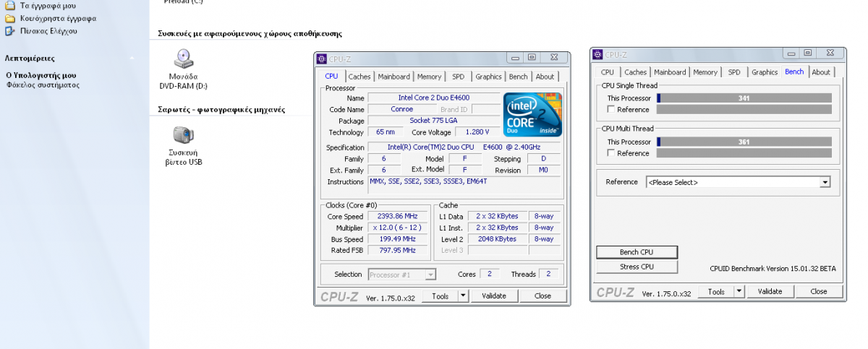Click the Package field Socket 775 LGA

[x=435, y=121]
